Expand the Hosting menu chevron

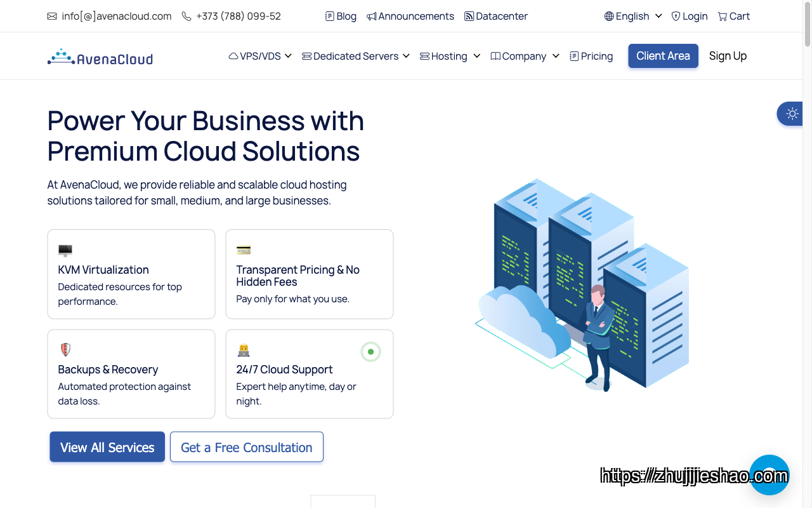pos(476,56)
